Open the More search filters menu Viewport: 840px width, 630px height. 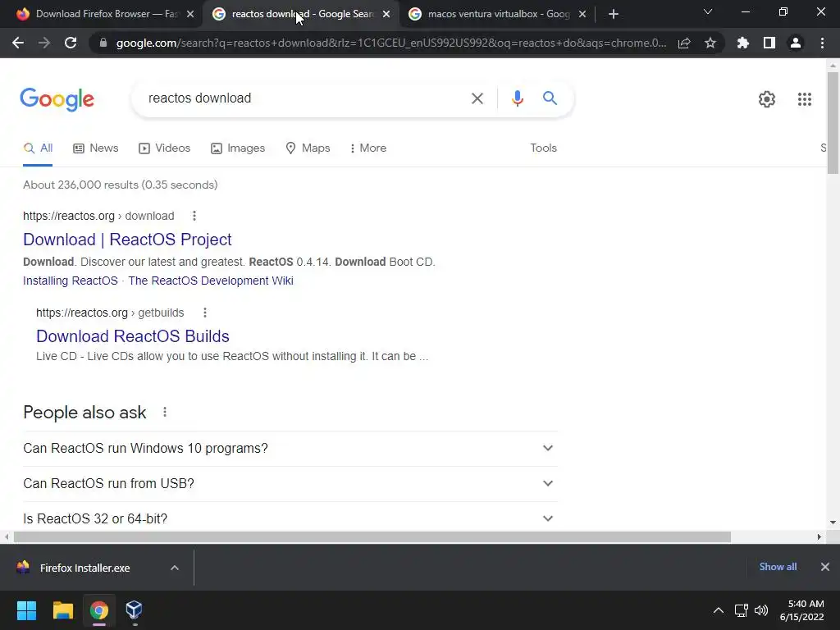click(x=368, y=148)
